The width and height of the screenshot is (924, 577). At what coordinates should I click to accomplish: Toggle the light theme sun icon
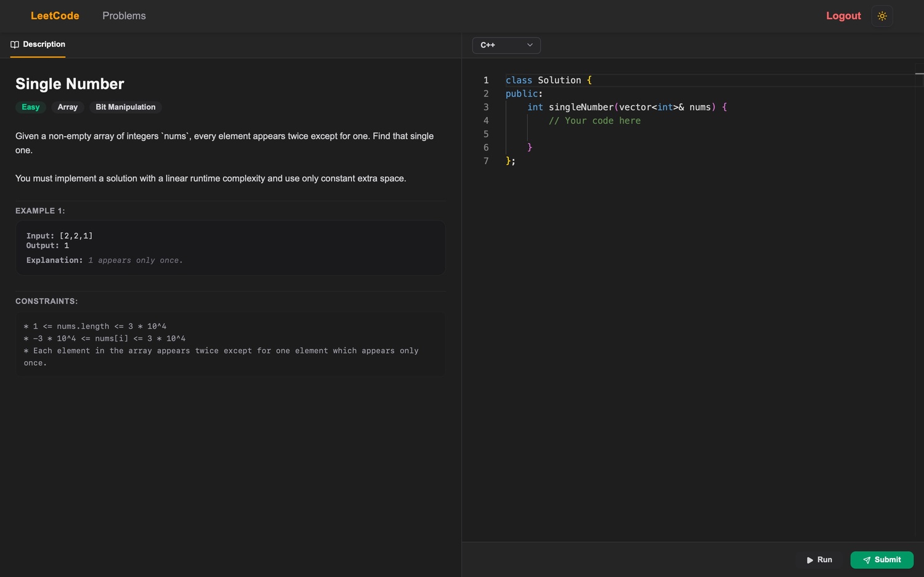point(882,16)
